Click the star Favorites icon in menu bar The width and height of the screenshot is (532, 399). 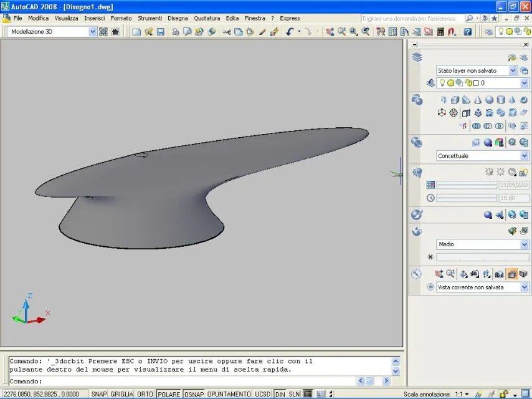click(x=495, y=18)
